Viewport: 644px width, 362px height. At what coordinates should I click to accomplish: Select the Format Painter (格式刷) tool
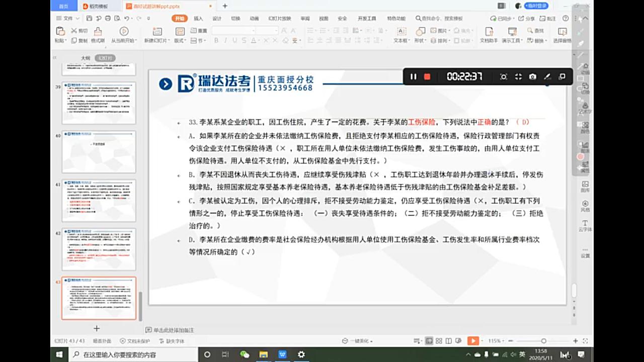[98, 35]
